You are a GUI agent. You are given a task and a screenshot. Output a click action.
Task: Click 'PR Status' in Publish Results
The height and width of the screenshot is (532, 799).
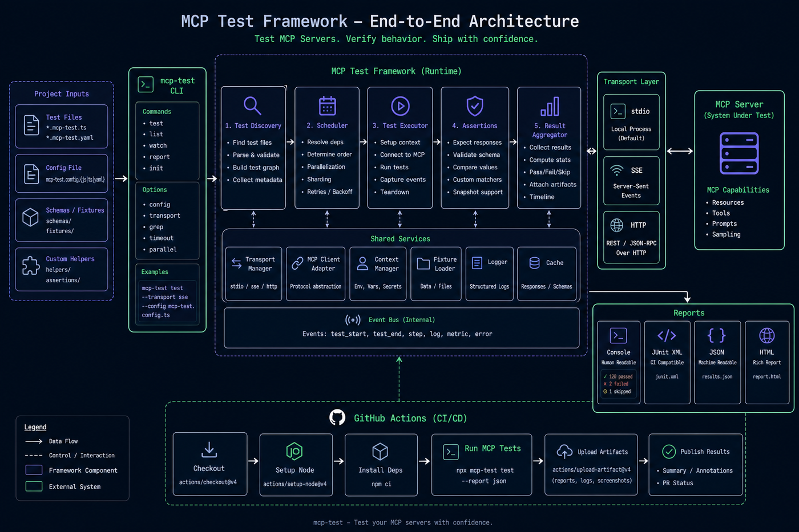[x=678, y=483]
